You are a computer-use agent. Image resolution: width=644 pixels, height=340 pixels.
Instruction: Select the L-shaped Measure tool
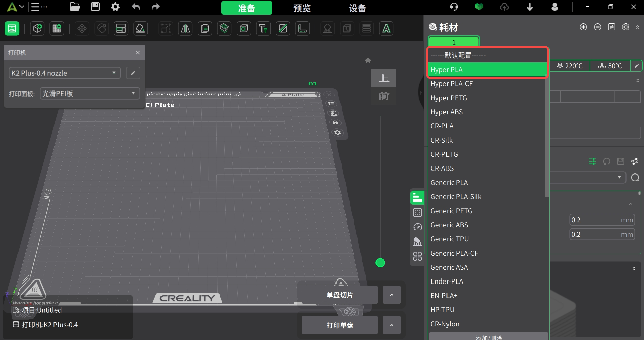[x=302, y=29]
